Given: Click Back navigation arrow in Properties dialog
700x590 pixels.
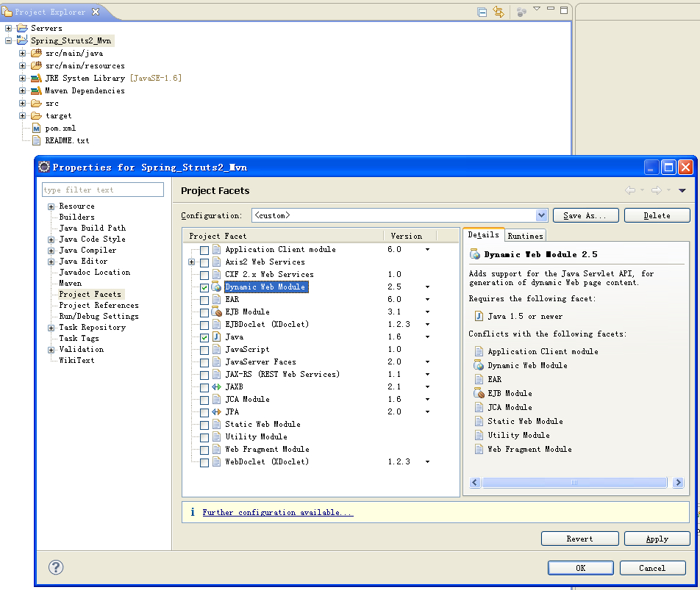Looking at the screenshot, I should (x=630, y=190).
